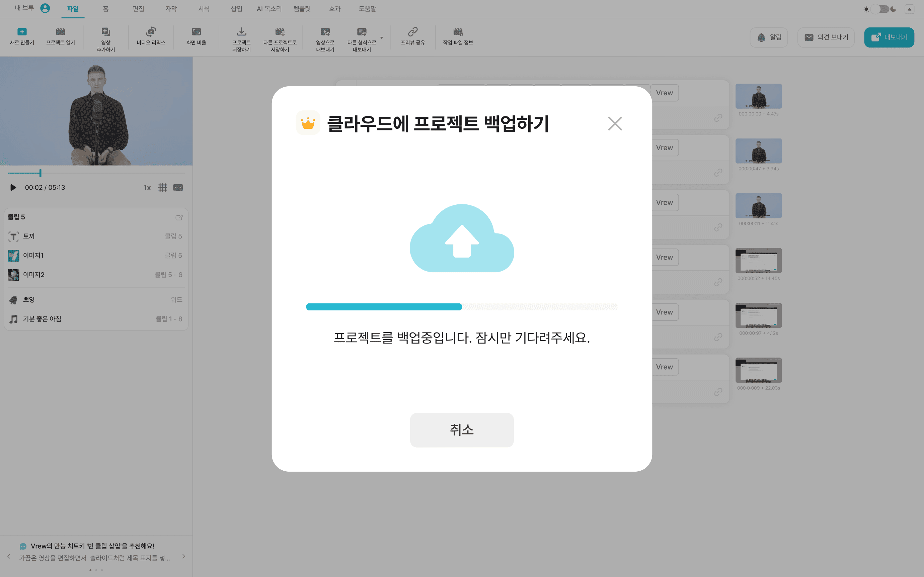Open the AI 목소리 tab

(269, 9)
